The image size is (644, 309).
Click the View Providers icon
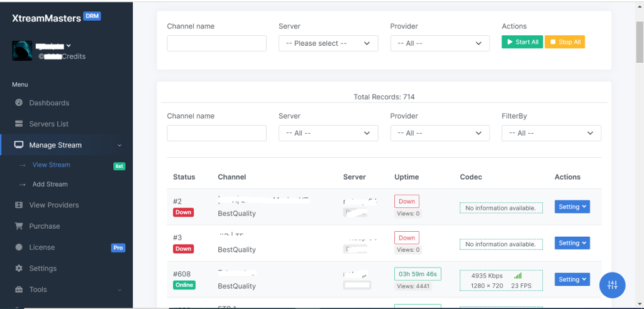[x=19, y=205]
